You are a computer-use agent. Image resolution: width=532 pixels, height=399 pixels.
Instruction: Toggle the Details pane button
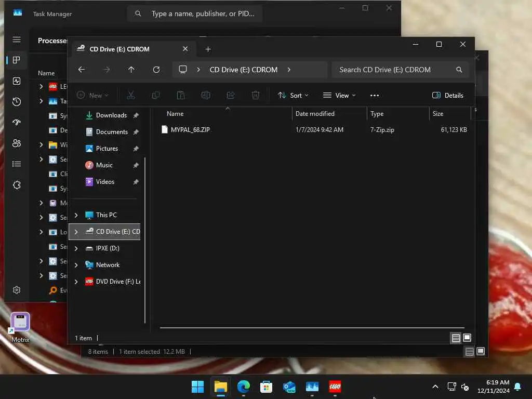pos(447,96)
